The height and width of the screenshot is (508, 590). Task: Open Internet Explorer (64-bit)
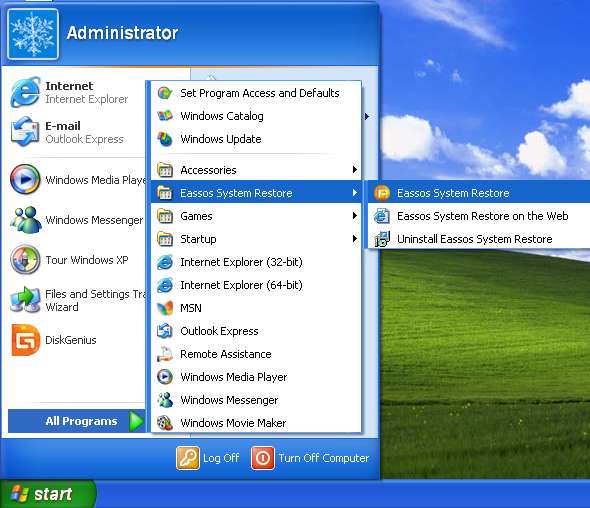[x=256, y=285]
